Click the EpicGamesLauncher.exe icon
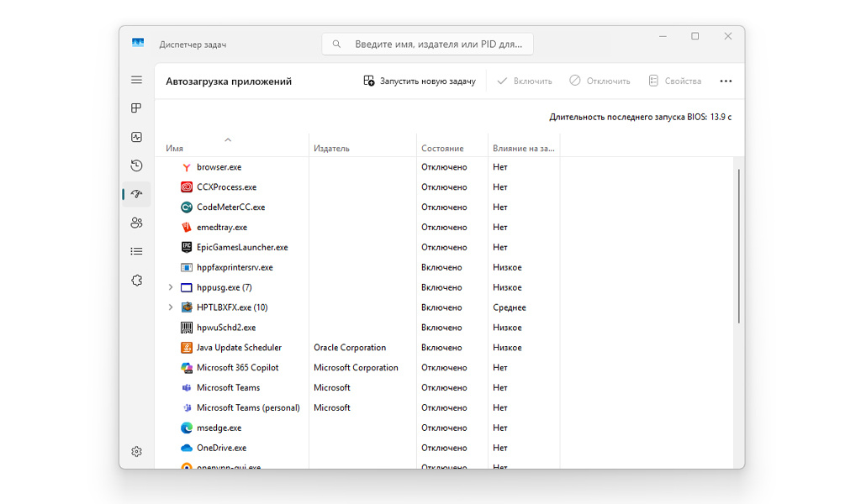The height and width of the screenshot is (504, 861). point(187,247)
